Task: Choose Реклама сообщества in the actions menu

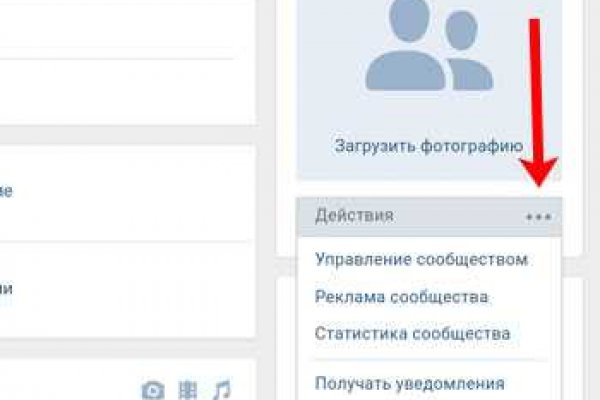Action: tap(401, 297)
